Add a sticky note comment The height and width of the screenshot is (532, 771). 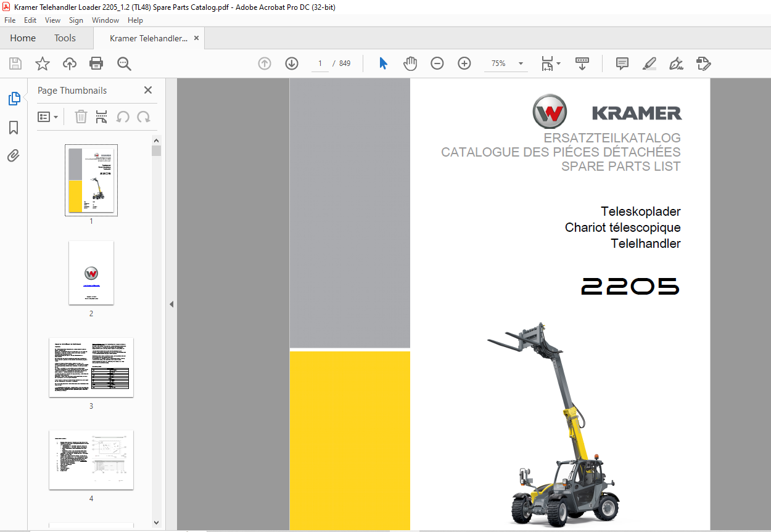point(622,63)
